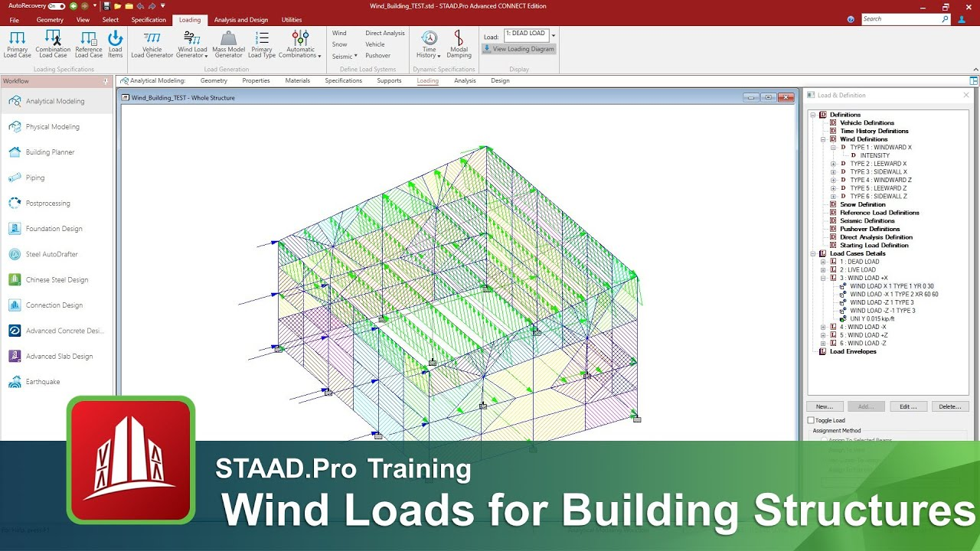
Task: Select the Supports page tab
Action: (389, 80)
